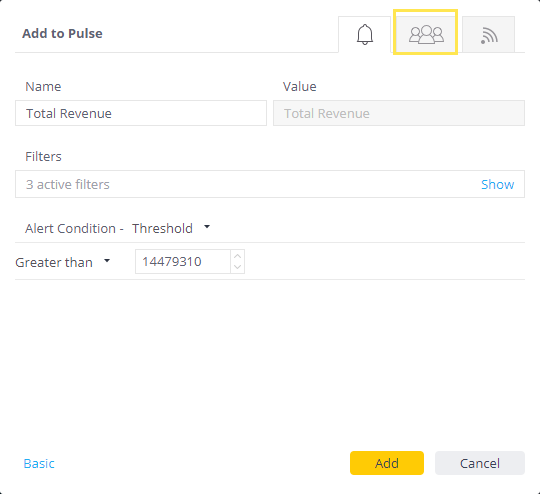Click the yellow Add button
This screenshot has height=494, width=540.
coord(387,463)
